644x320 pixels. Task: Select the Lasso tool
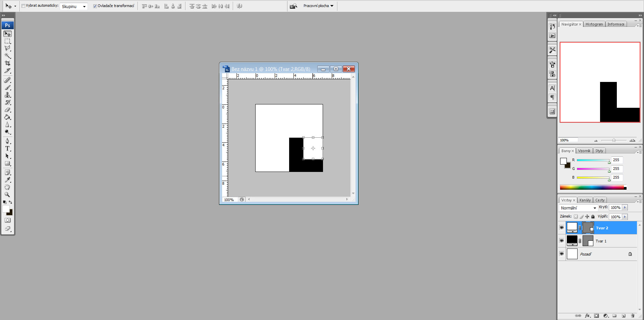(7, 48)
